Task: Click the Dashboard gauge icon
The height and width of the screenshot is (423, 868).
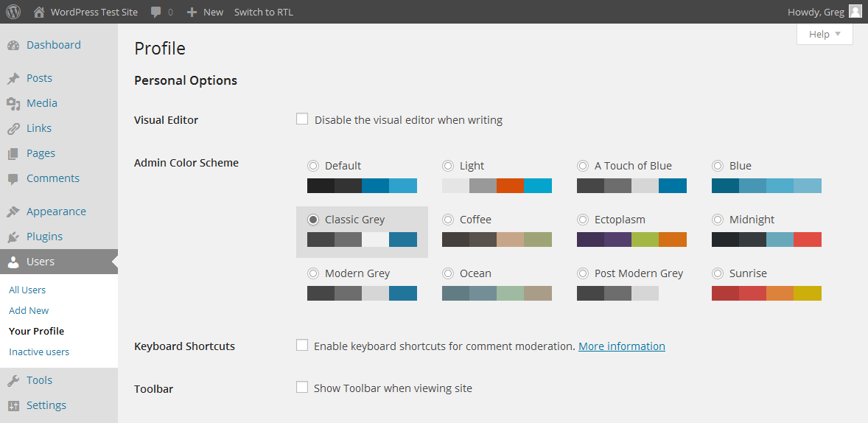Action: click(x=13, y=45)
